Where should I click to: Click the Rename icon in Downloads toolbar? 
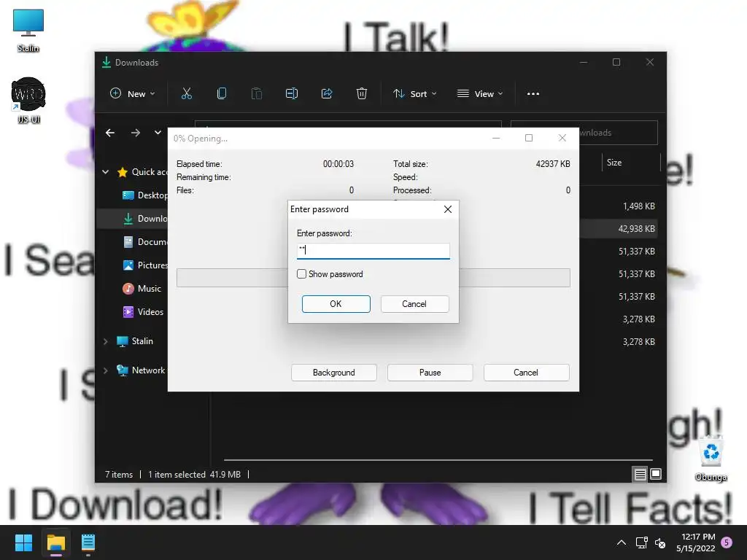coord(292,93)
